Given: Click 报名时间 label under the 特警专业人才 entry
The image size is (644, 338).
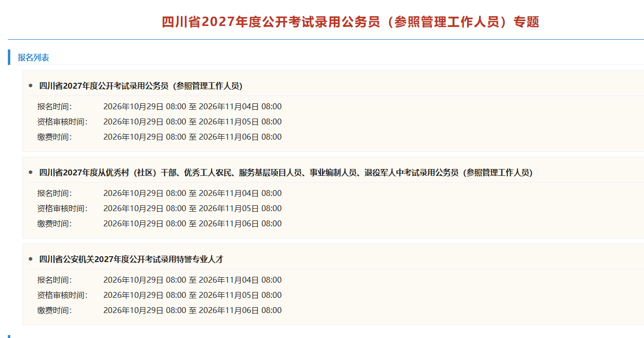Looking at the screenshot, I should pos(54,280).
